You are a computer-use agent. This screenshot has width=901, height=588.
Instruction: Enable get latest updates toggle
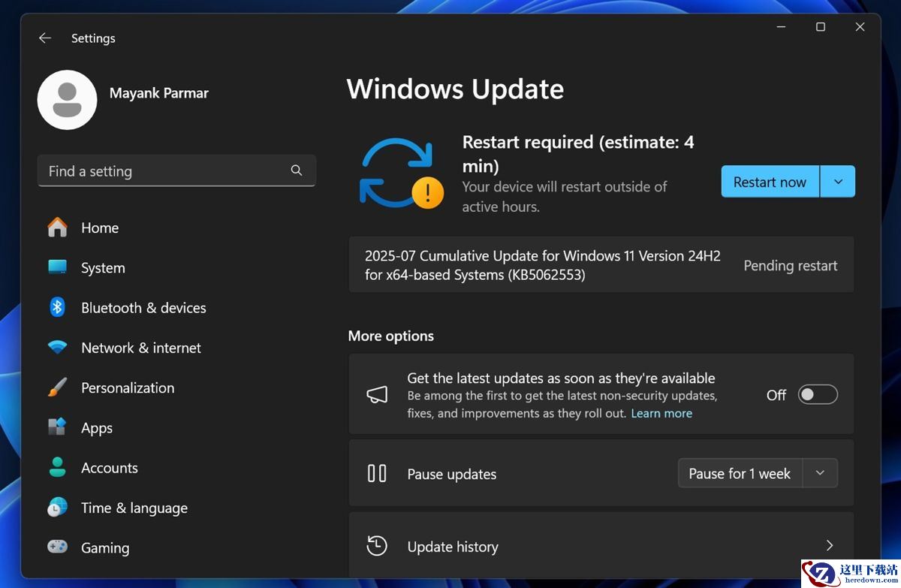point(817,395)
